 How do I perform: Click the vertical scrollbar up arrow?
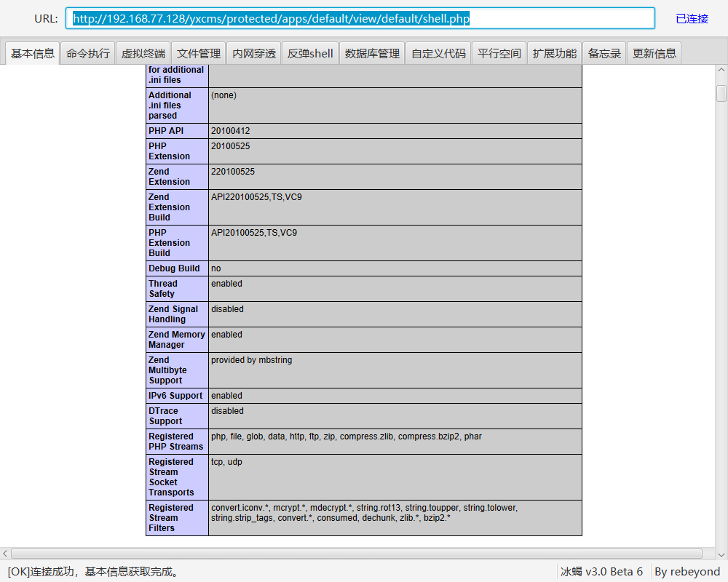[x=721, y=70]
